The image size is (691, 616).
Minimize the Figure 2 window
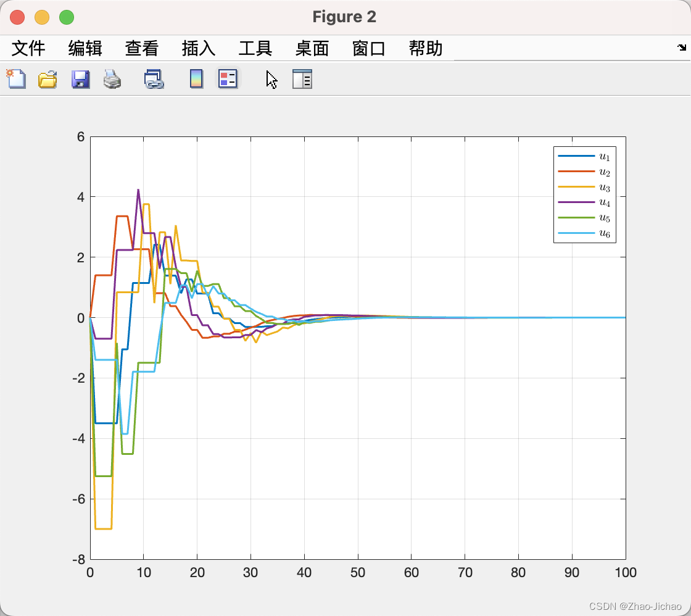(x=43, y=17)
